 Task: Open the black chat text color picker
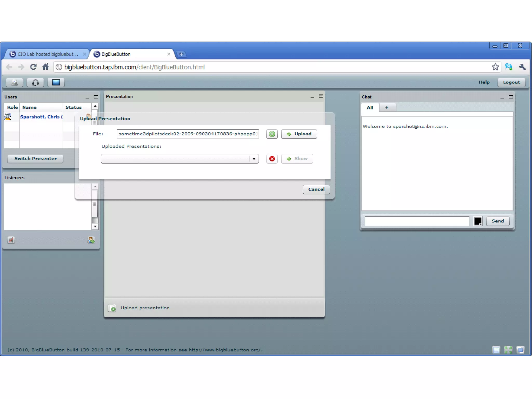[x=477, y=221]
